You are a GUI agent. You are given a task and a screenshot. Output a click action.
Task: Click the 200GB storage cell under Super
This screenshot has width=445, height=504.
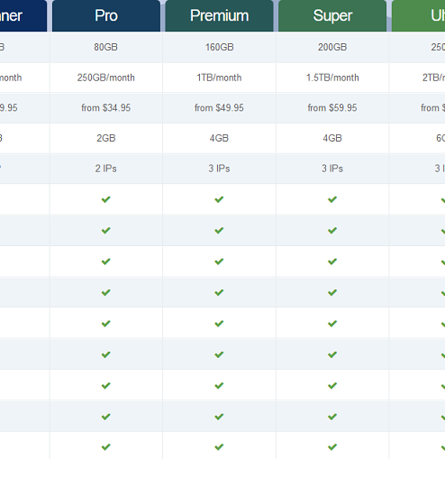332,47
